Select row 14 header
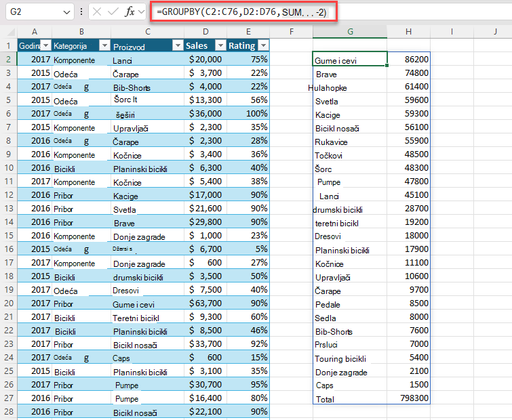This screenshot has width=512, height=420. 9,222
